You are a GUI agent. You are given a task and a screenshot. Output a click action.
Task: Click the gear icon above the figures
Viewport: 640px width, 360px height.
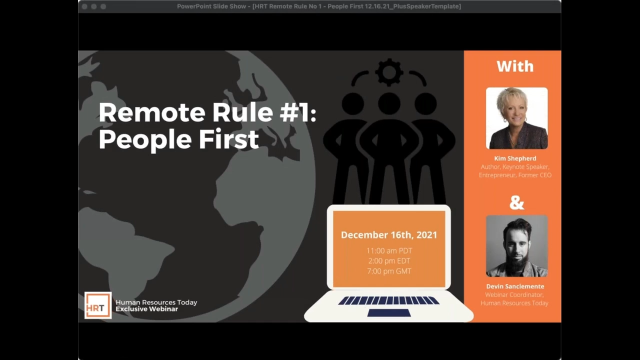pos(389,72)
